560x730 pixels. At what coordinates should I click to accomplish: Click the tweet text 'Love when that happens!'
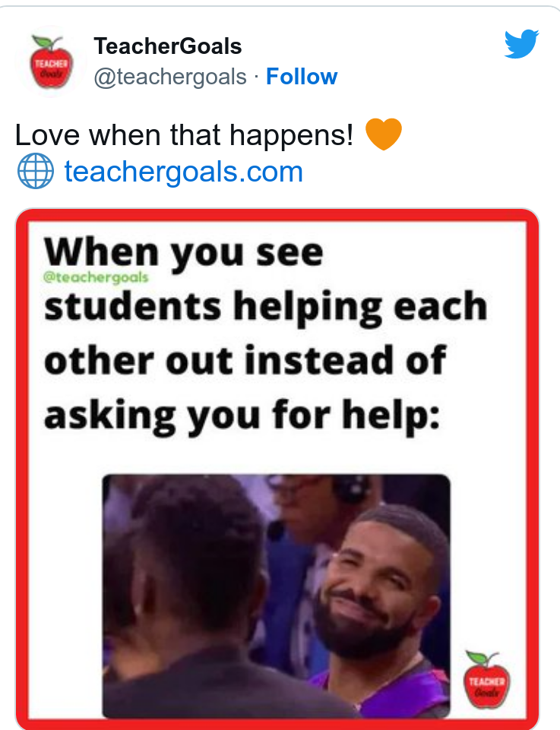click(185, 135)
